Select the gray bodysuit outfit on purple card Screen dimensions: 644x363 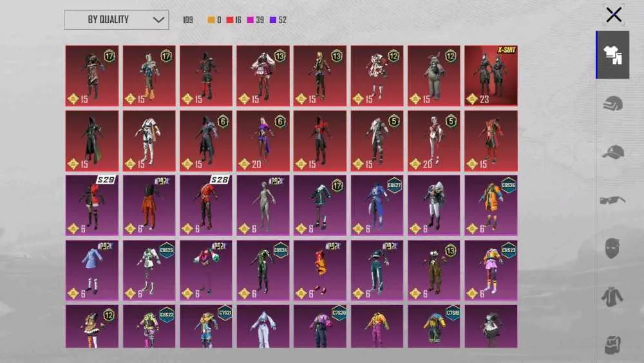tap(263, 206)
